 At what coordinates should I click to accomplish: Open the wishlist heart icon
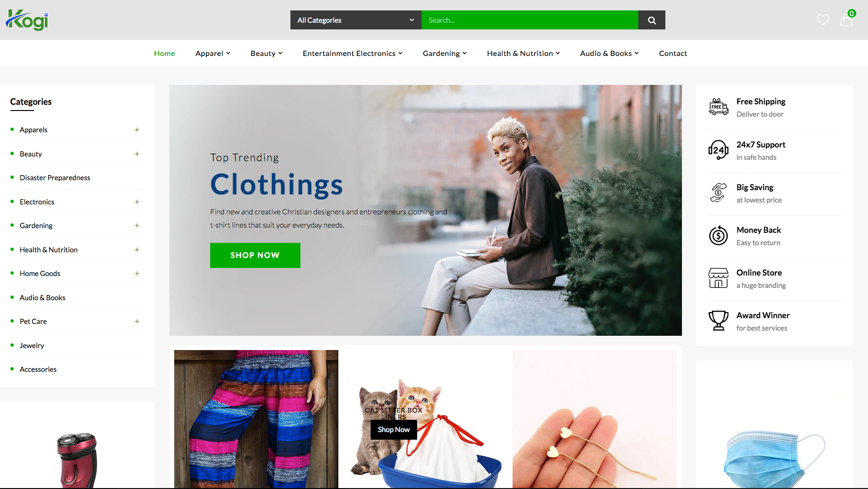823,20
